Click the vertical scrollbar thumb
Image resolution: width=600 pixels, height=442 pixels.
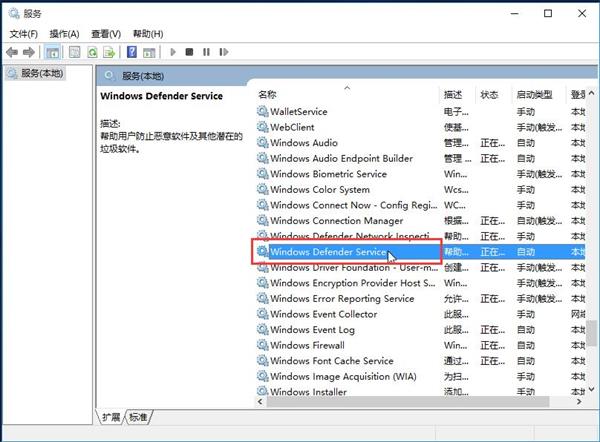click(592, 333)
